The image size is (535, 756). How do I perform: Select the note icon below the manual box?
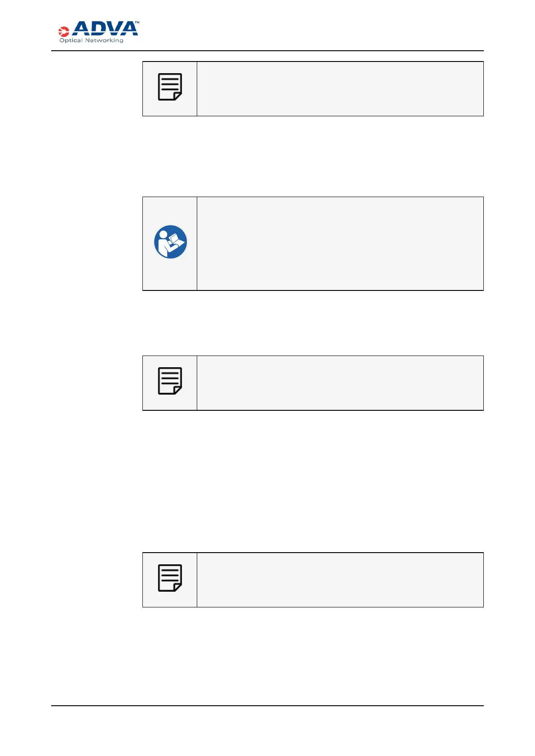[170, 381]
